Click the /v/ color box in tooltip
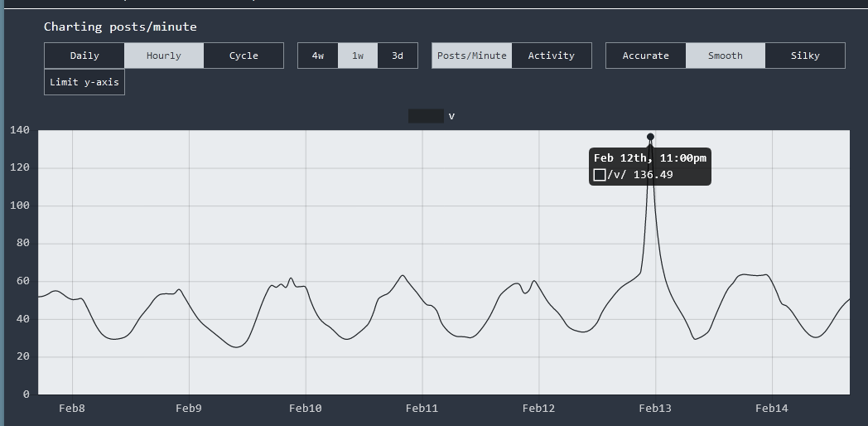 click(600, 175)
